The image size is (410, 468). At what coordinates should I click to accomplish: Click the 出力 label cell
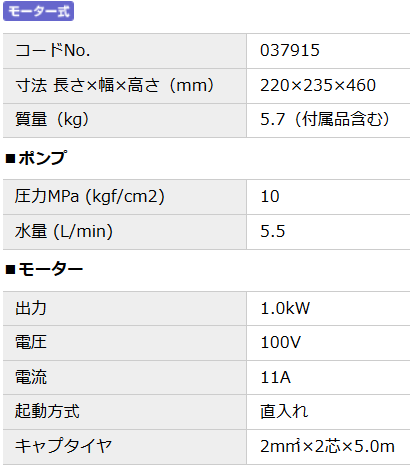coord(125,308)
